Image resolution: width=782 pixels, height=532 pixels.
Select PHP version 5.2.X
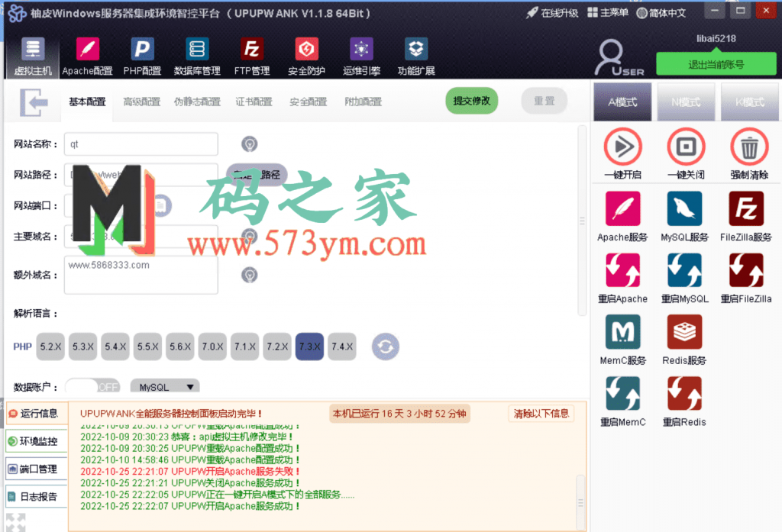(50, 347)
